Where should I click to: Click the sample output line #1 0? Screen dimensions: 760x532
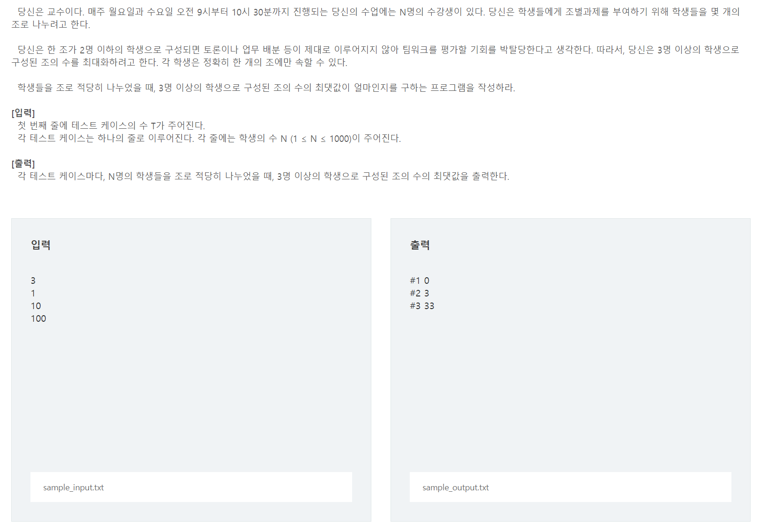pyautogui.click(x=420, y=281)
